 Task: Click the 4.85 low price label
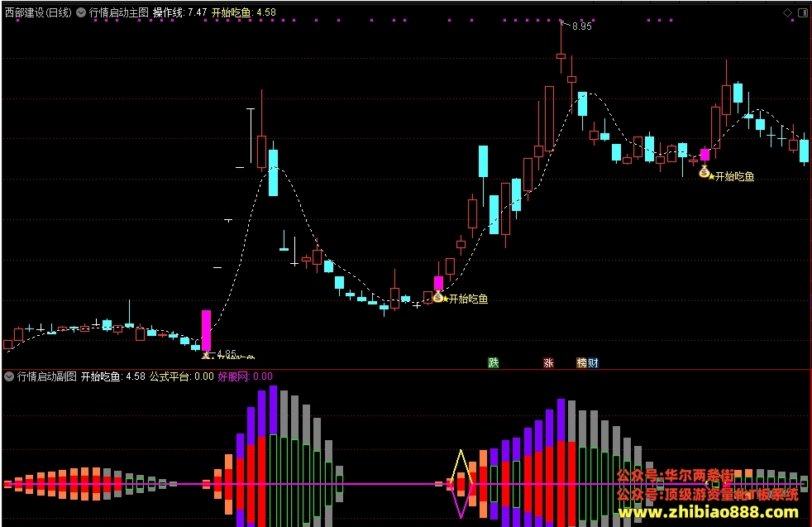tap(227, 354)
